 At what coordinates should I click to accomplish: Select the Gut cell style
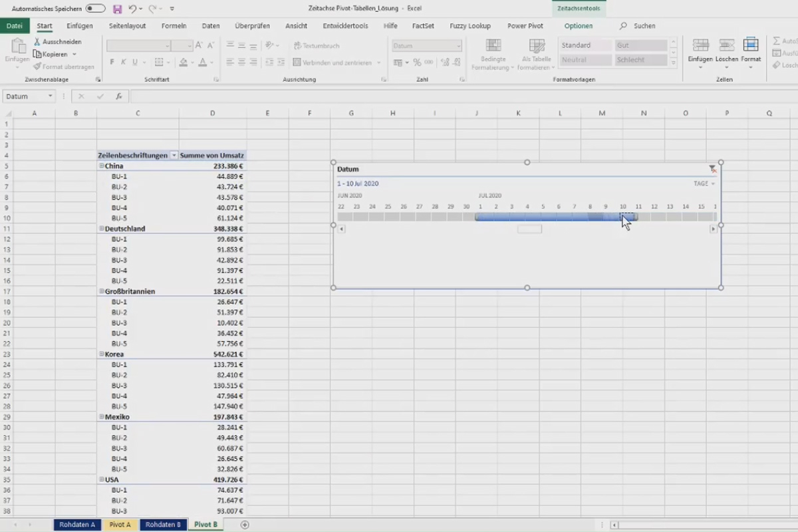coord(641,45)
